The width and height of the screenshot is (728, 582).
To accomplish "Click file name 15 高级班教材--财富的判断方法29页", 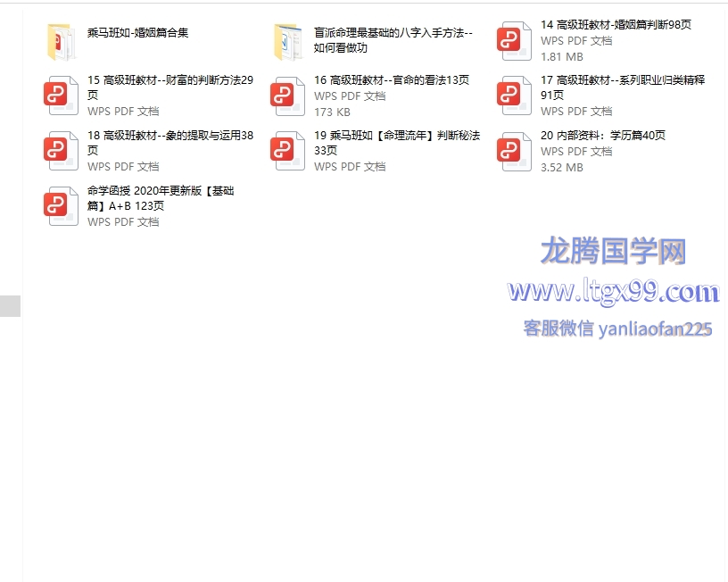I will [170, 87].
